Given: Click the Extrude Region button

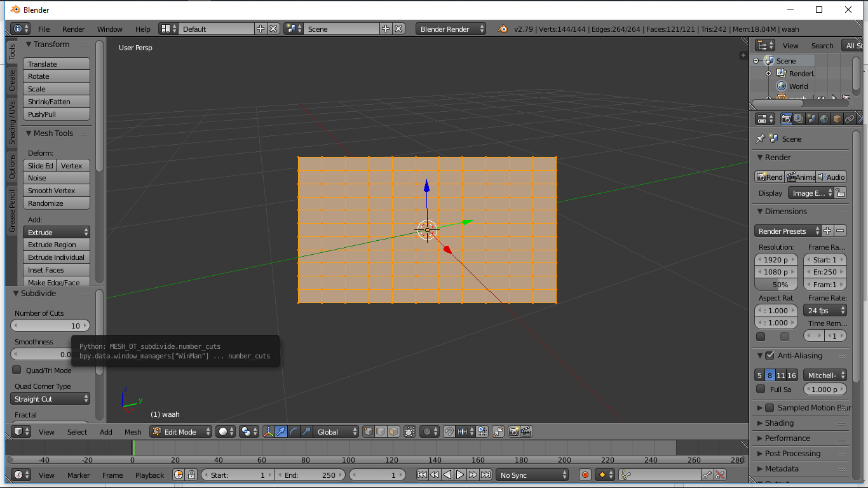Looking at the screenshot, I should (x=57, y=245).
